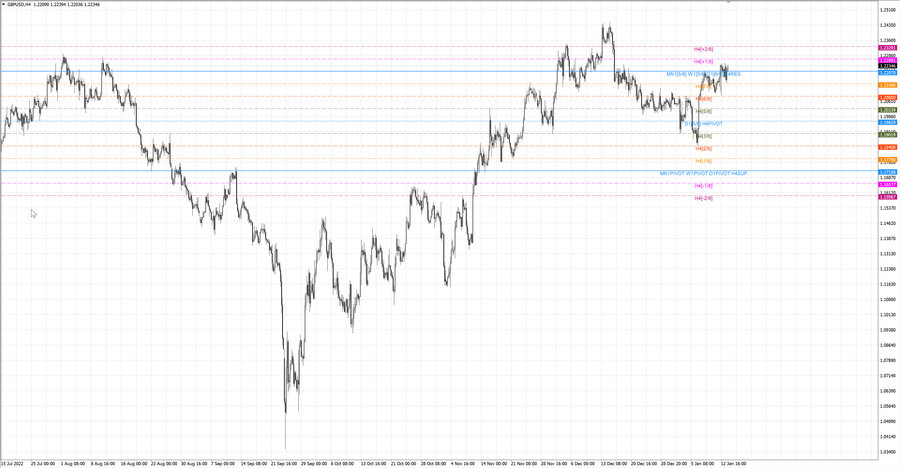Click the 1.03400 price scale value
900x468 pixels.
(x=888, y=452)
